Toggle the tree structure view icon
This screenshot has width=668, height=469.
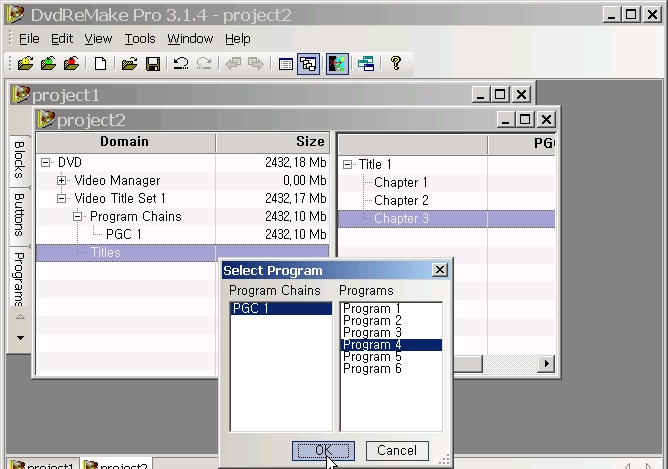(308, 64)
